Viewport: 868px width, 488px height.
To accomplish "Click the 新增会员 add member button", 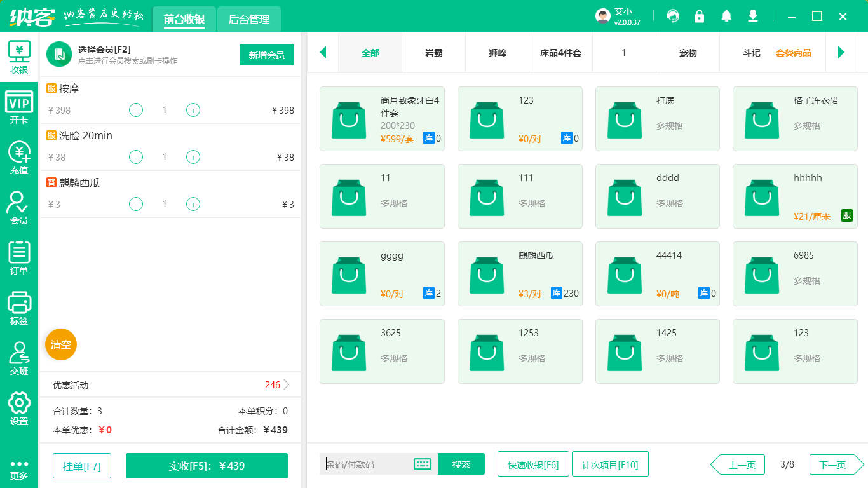I will [x=266, y=55].
